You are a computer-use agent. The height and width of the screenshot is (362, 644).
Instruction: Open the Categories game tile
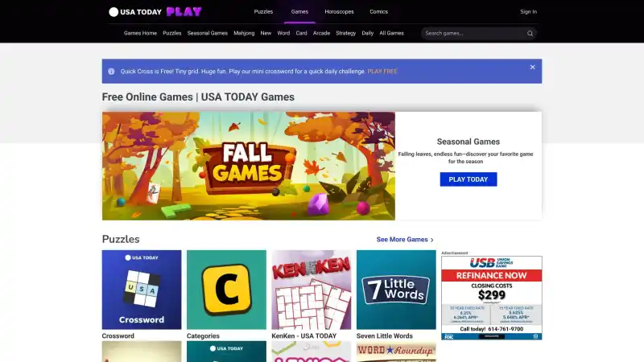click(226, 290)
